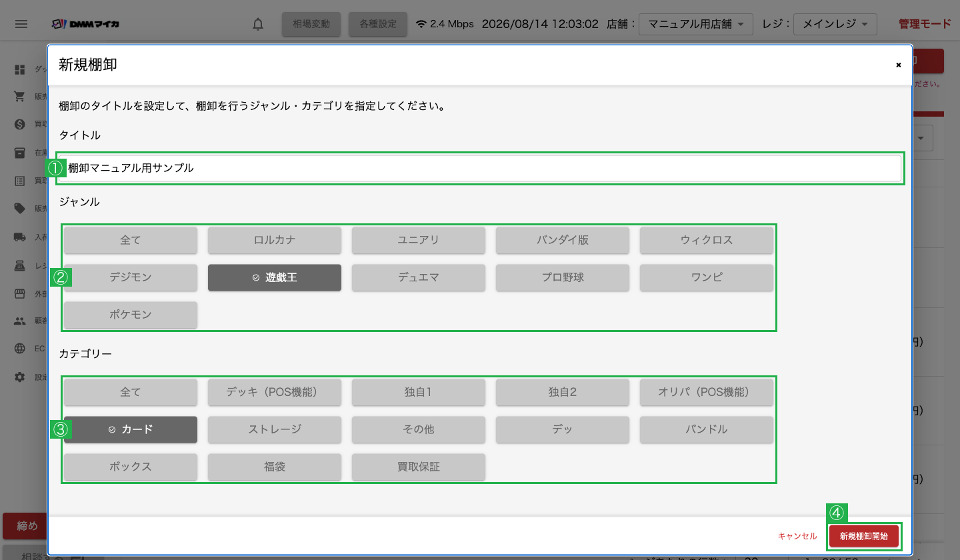Click the タイトル input field
960x560 pixels.
pos(480,168)
